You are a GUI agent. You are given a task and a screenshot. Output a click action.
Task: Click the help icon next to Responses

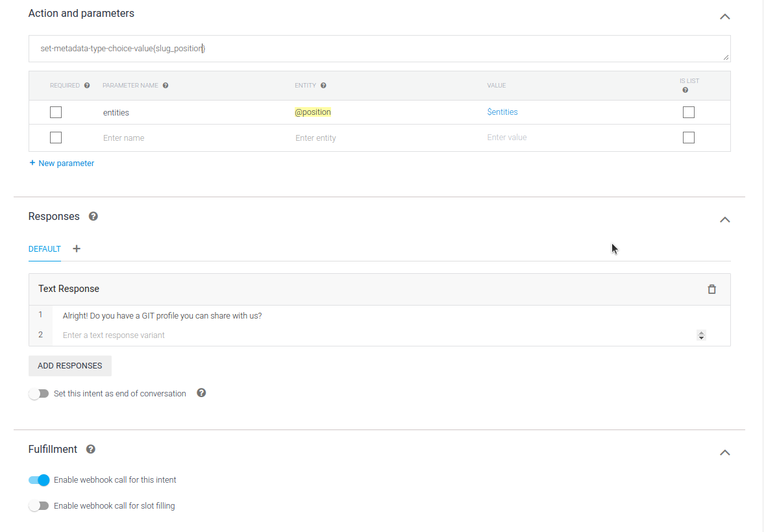tap(93, 217)
